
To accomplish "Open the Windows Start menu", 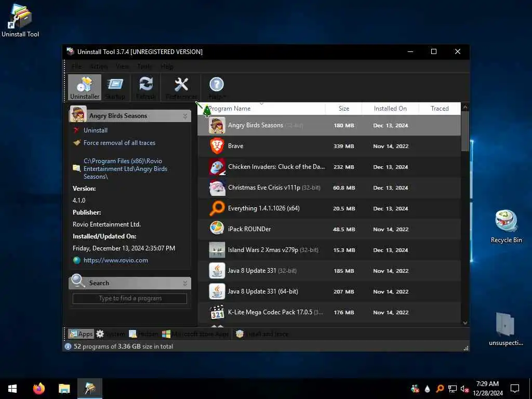I will pyautogui.click(x=12, y=389).
